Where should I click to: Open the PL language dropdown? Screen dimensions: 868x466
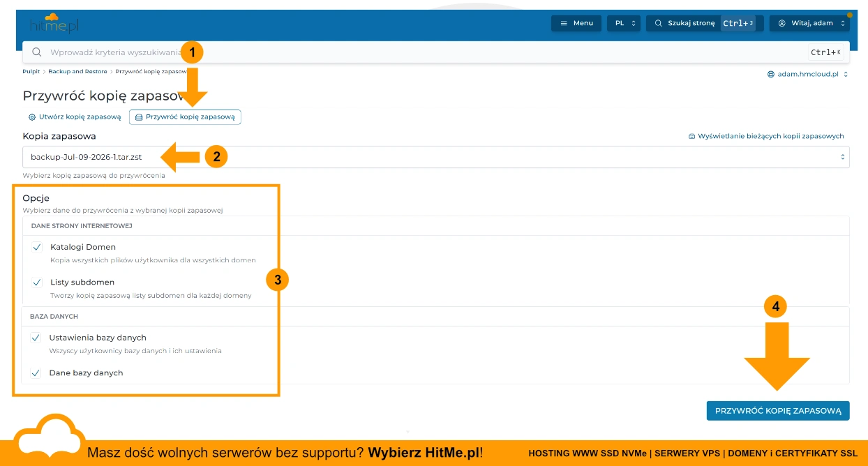coord(624,23)
